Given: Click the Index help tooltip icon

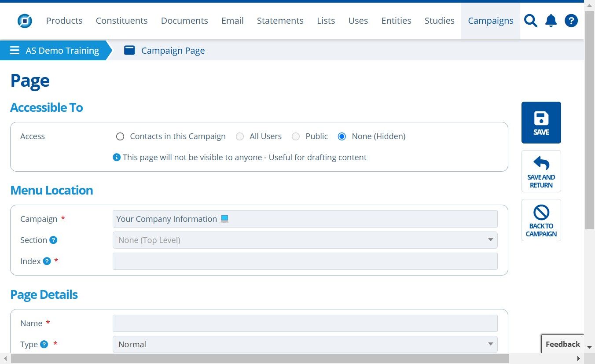Looking at the screenshot, I should click(x=47, y=261).
